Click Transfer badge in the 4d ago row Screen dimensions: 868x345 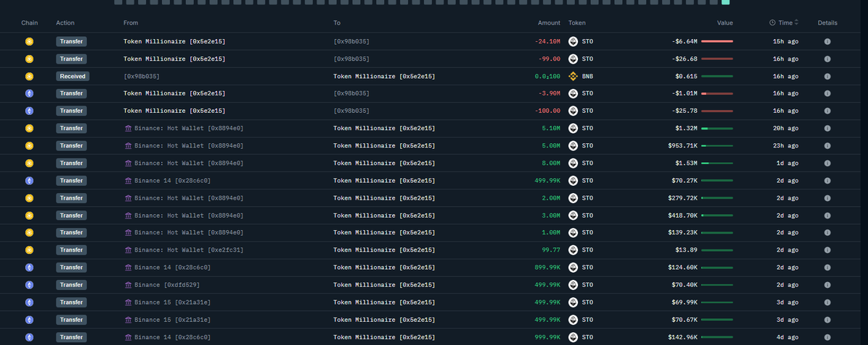72,336
